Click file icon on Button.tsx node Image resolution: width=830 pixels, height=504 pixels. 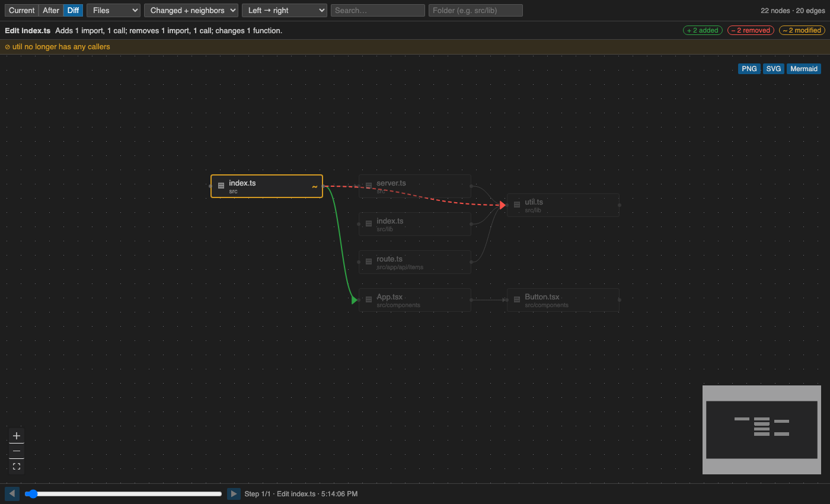(x=517, y=299)
